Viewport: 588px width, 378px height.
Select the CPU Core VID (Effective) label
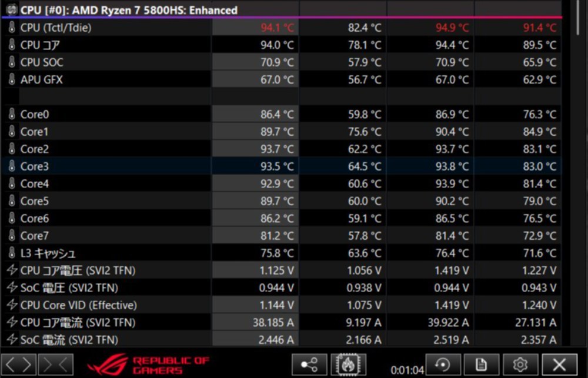tap(79, 305)
